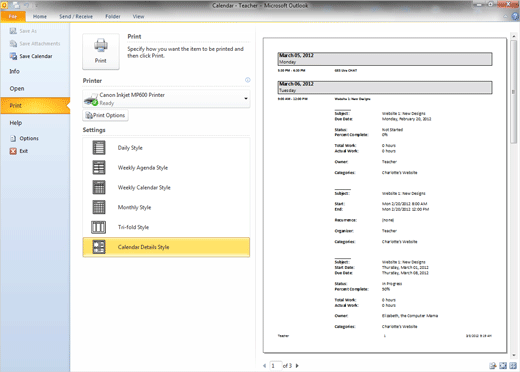The image size is (520, 372).
Task: Open the View ribbon tab
Action: 138,16
